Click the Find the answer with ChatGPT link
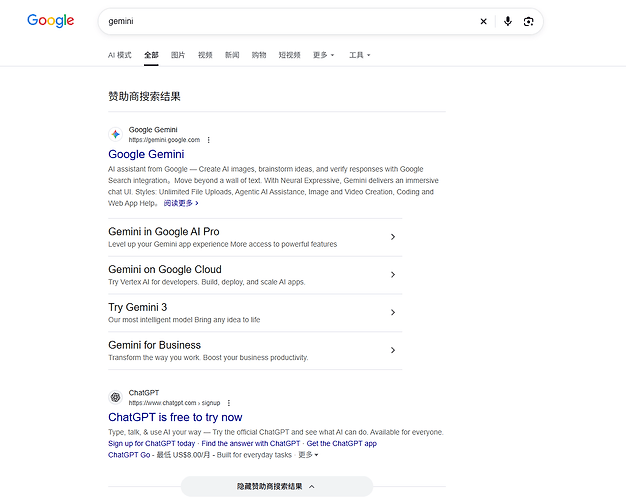 coord(251,444)
